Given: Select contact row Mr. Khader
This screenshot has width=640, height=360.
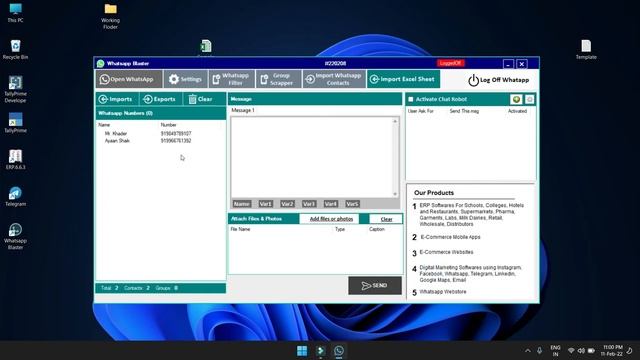Looking at the screenshot, I should coord(160,133).
